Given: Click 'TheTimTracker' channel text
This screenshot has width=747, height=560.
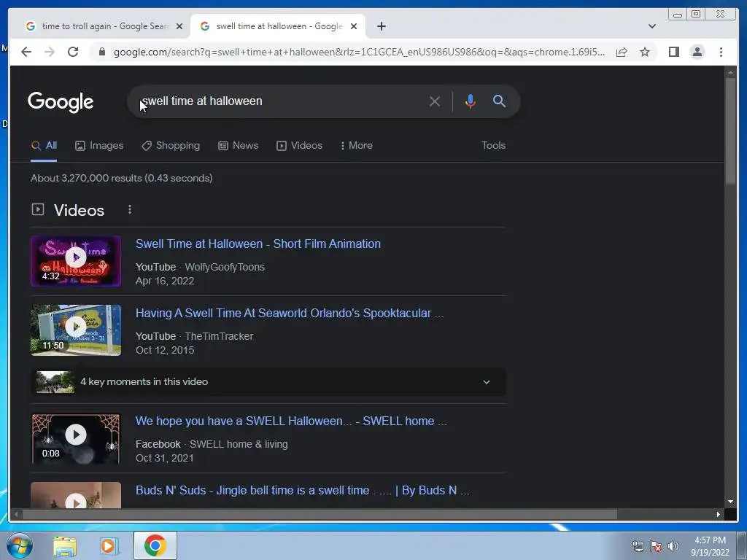Looking at the screenshot, I should 219,336.
